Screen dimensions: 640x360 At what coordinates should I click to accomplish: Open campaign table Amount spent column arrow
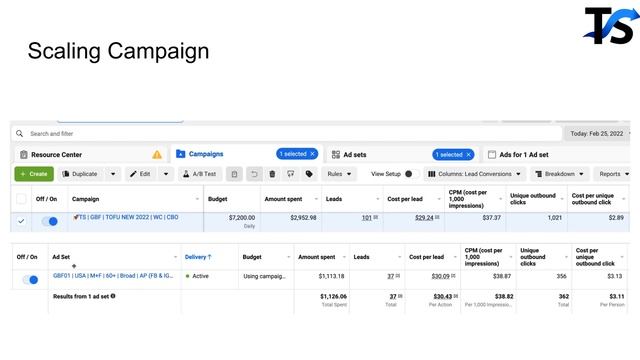316,199
